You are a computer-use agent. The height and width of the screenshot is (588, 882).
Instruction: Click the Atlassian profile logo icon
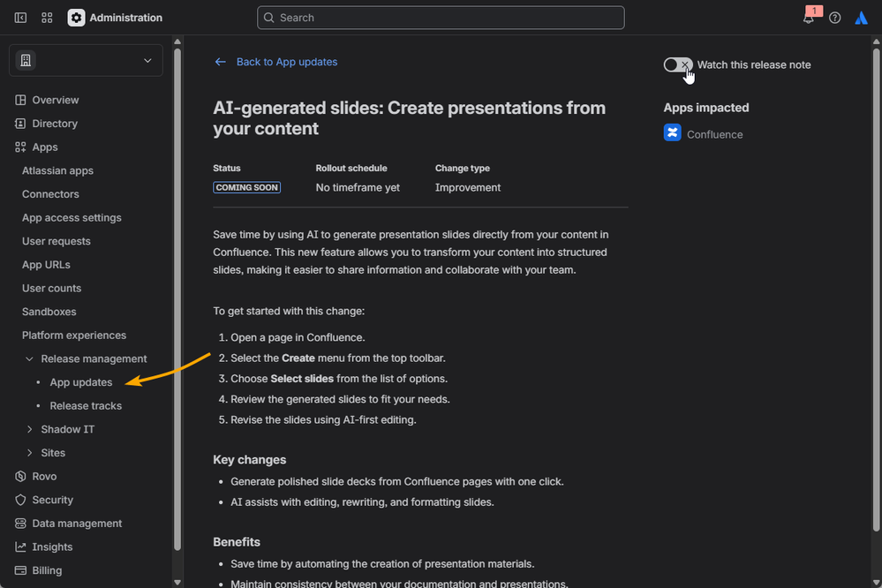click(861, 18)
